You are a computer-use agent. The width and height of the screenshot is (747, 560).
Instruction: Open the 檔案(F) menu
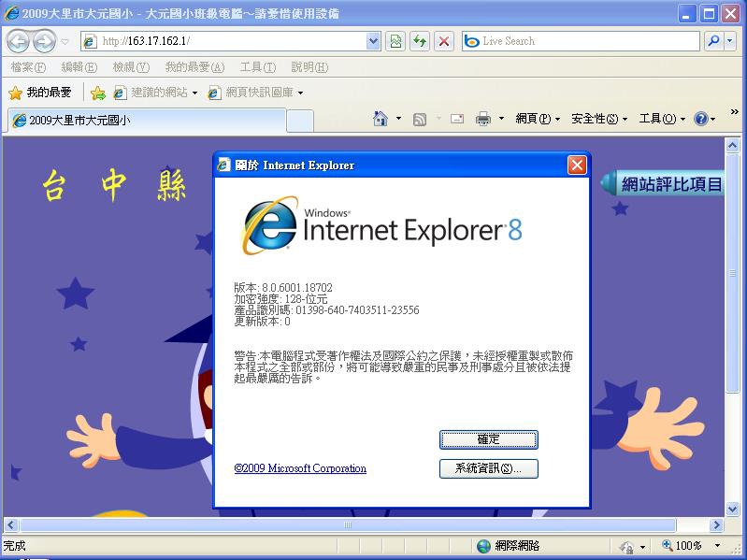tap(28, 67)
